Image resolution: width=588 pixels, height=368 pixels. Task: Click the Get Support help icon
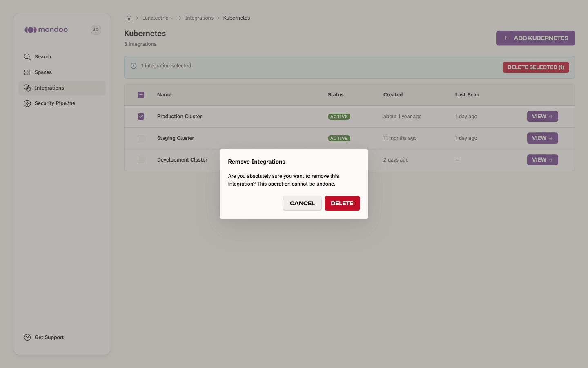[x=27, y=337]
